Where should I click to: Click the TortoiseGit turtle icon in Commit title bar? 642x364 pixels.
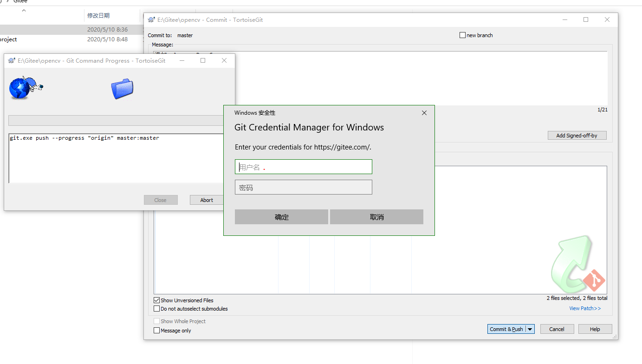coord(151,20)
